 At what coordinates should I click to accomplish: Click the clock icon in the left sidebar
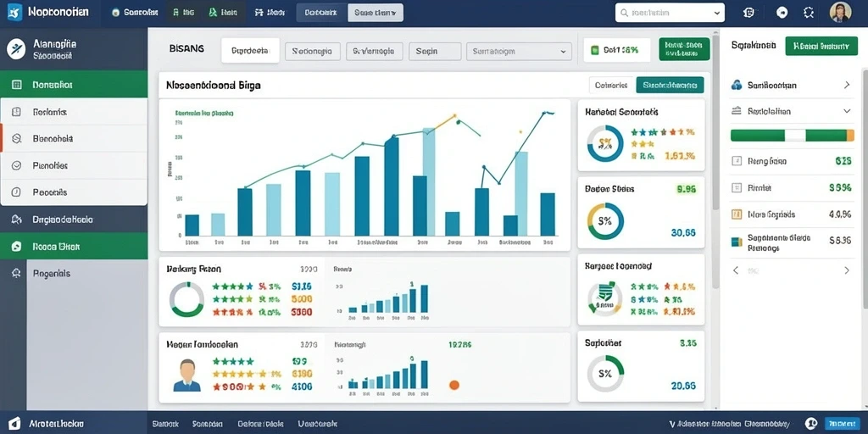pos(16,192)
